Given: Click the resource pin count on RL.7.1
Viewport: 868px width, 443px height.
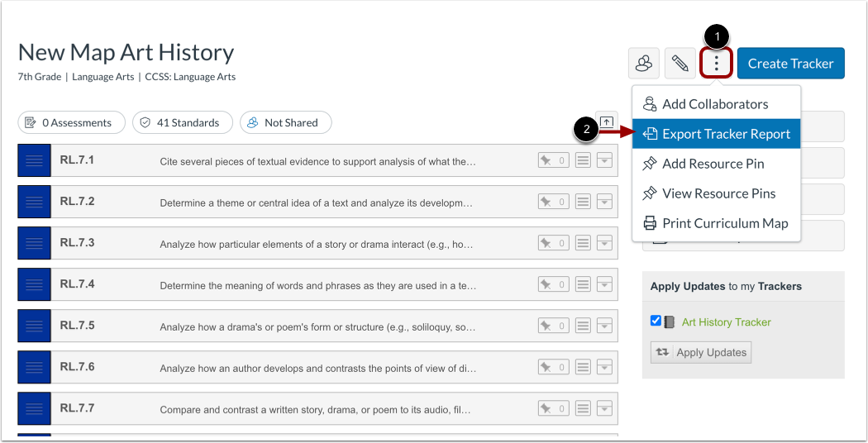Looking at the screenshot, I should tap(554, 160).
